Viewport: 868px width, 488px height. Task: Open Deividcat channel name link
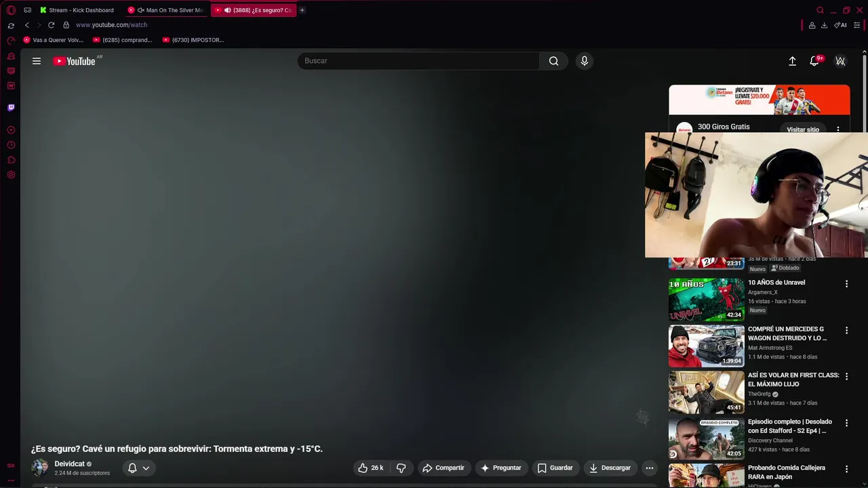[69, 464]
